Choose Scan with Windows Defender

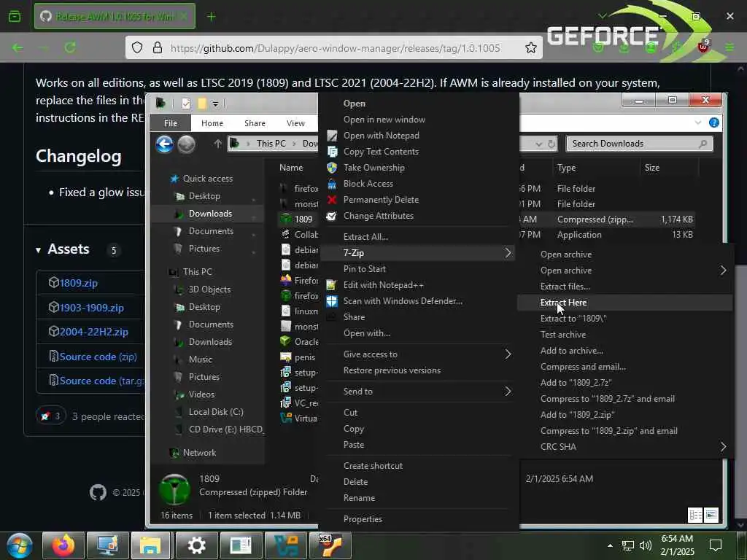click(403, 301)
